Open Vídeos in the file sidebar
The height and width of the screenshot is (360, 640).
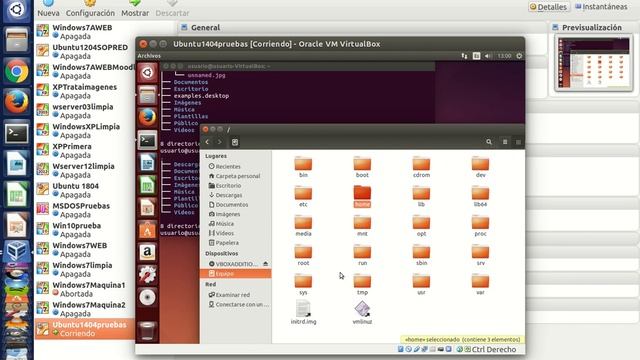221,233
